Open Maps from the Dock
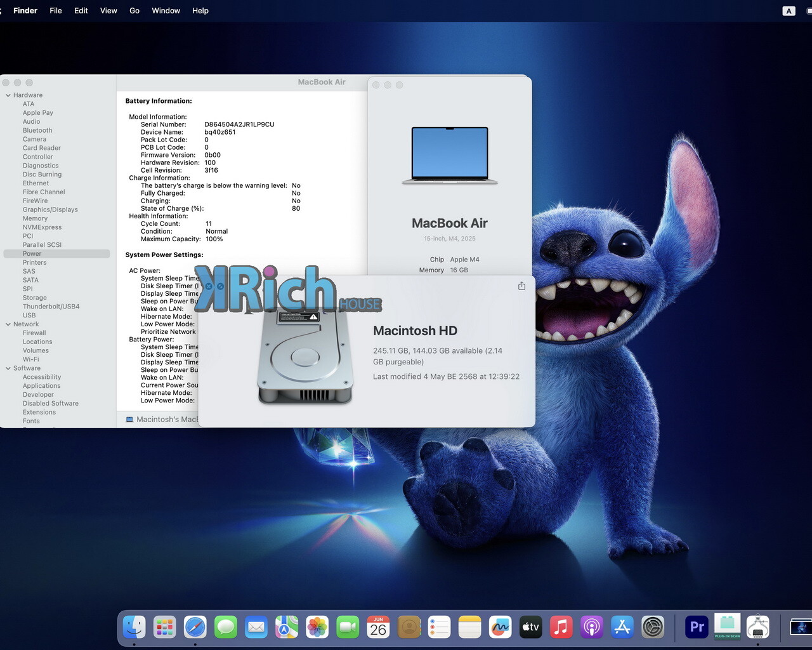This screenshot has width=812, height=650. coord(287,627)
